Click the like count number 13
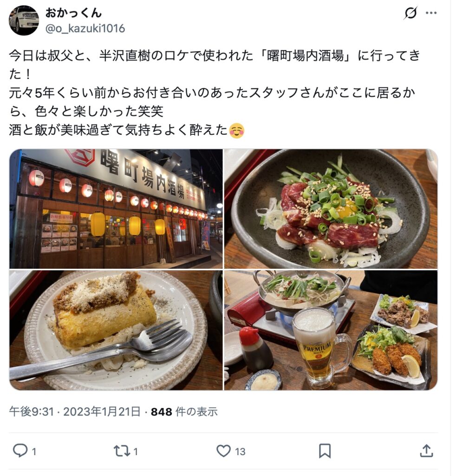Image resolution: width=456 pixels, height=476 pixels. [240, 452]
